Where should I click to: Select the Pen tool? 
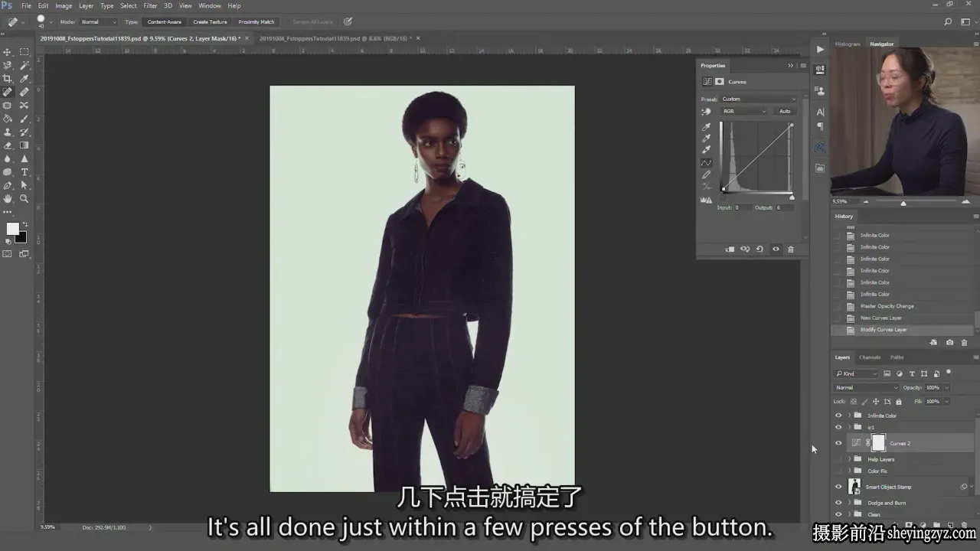point(8,185)
